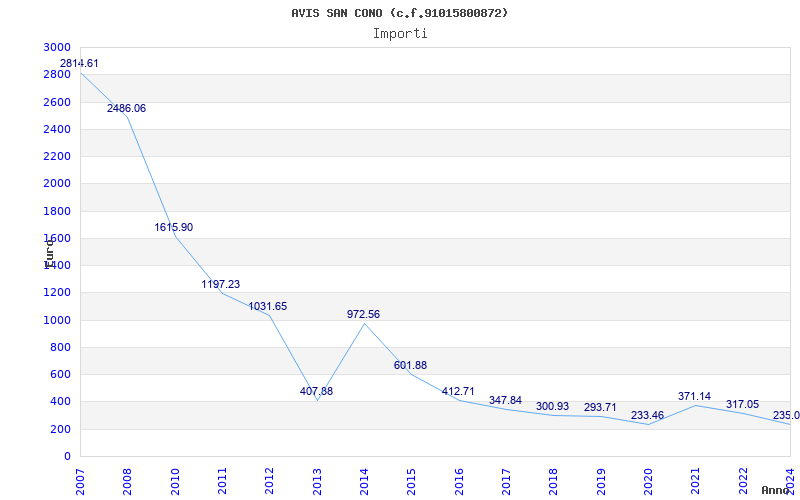Viewport: 800px width, 500px height.
Task: Click the 2013 x-axis year label
Action: [317, 481]
